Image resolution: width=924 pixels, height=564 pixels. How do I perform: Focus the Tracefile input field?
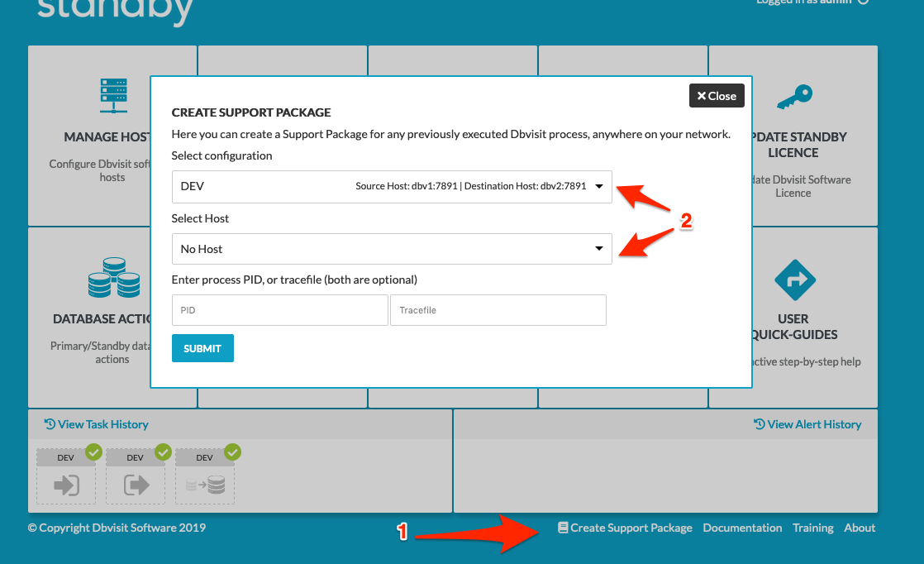tap(498, 310)
